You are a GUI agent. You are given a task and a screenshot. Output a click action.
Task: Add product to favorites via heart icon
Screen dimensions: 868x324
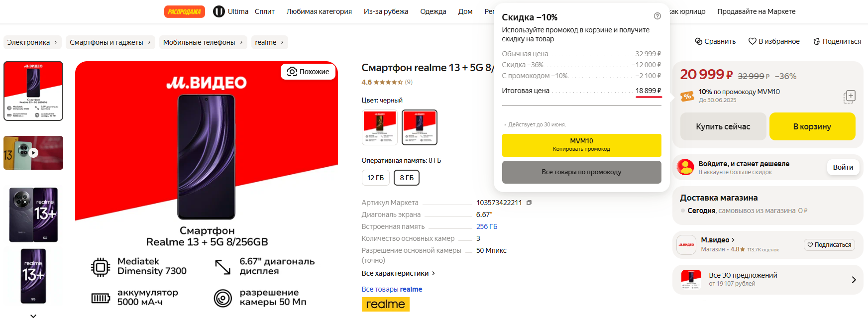coord(753,41)
